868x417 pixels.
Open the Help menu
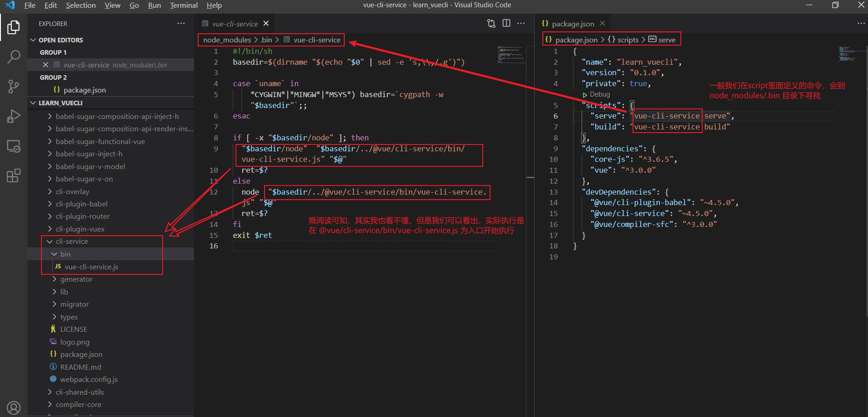pyautogui.click(x=214, y=5)
